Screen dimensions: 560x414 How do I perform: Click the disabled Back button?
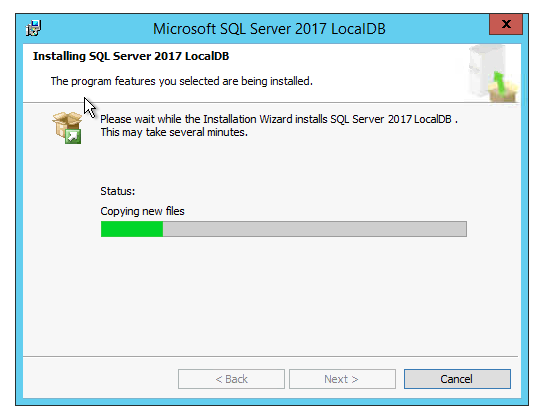click(231, 379)
